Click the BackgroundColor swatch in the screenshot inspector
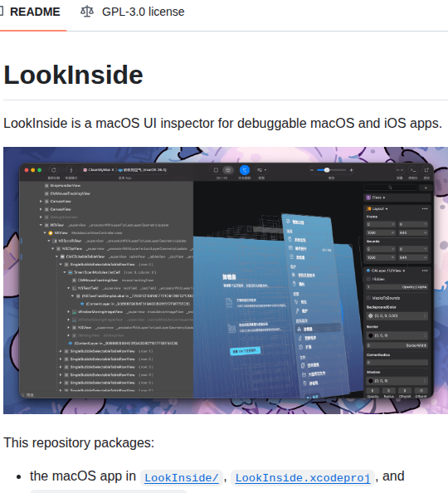The height and width of the screenshot is (493, 448). click(x=370, y=315)
